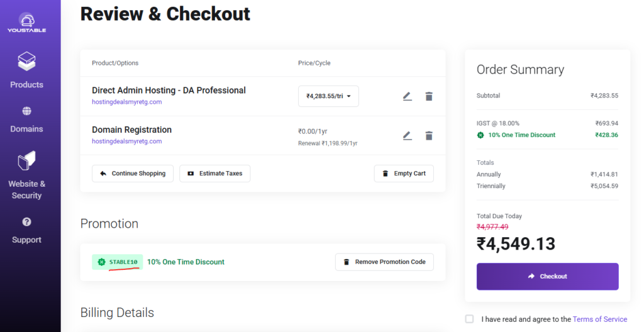The height and width of the screenshot is (332, 644).
Task: Click the Billing Details heading
Action: [x=117, y=313]
